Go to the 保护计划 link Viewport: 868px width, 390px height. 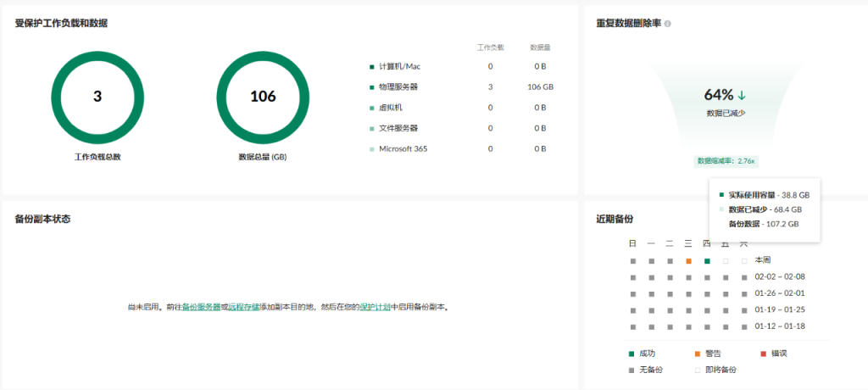tap(374, 307)
